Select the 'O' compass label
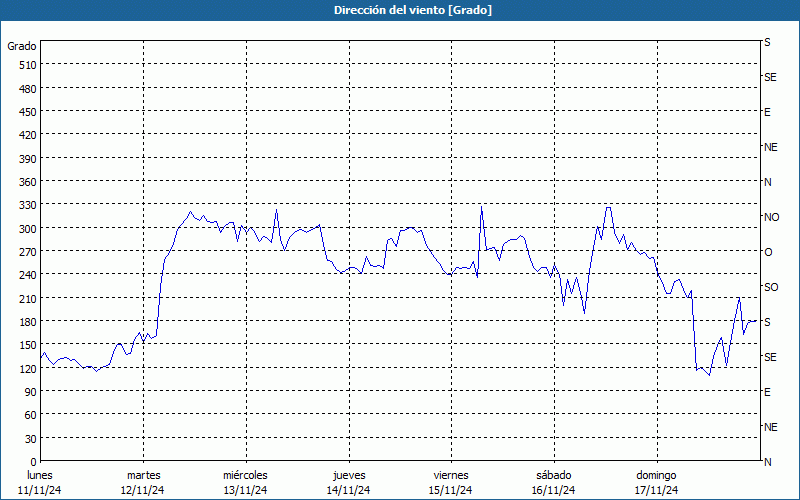This screenshot has height=500, width=800. click(x=768, y=252)
